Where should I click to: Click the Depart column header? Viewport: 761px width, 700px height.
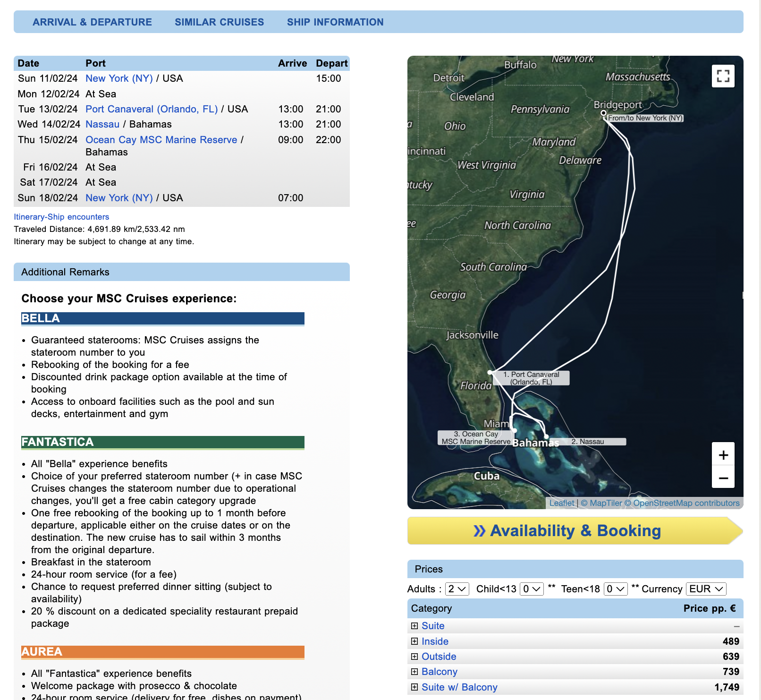pos(331,63)
